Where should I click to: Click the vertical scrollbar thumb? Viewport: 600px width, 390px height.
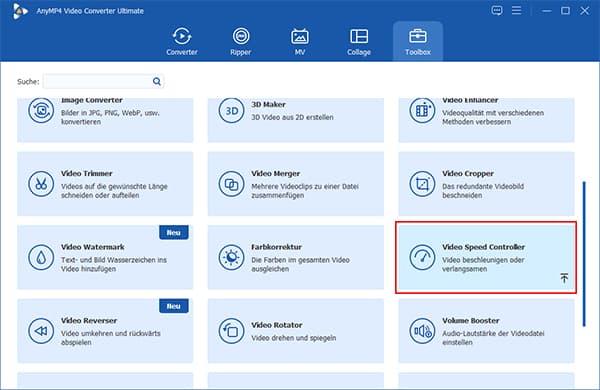click(x=584, y=254)
